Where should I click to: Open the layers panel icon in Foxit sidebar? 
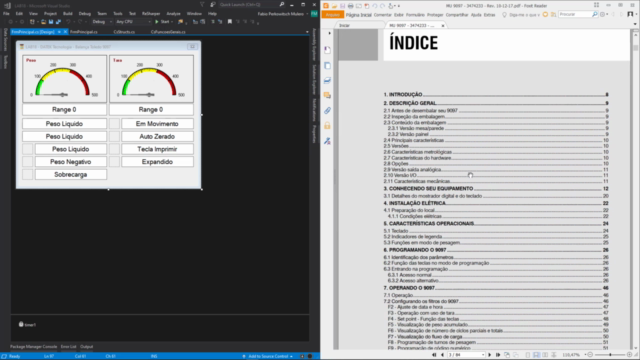pos(327,80)
